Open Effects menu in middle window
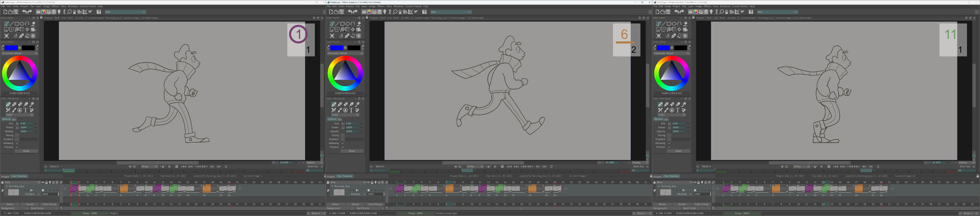This screenshot has height=216, width=980. point(381,6)
